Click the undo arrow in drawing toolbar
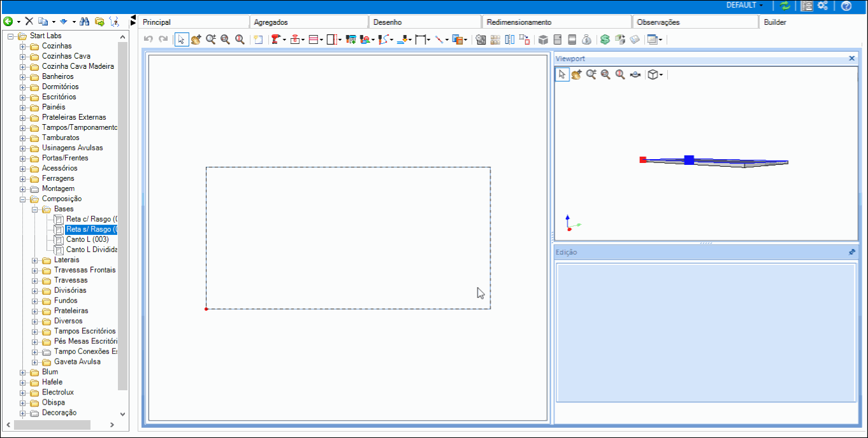 click(148, 39)
